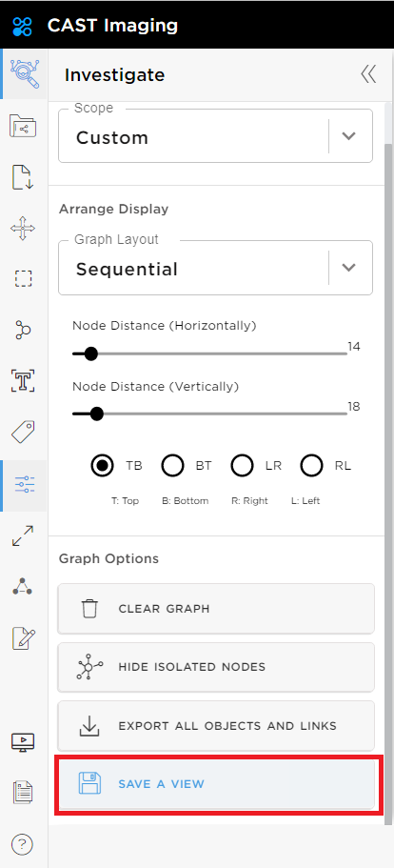Screen dimensions: 394x868
Task: Click the Hide Isolated Nodes button
Action: [x=216, y=667]
